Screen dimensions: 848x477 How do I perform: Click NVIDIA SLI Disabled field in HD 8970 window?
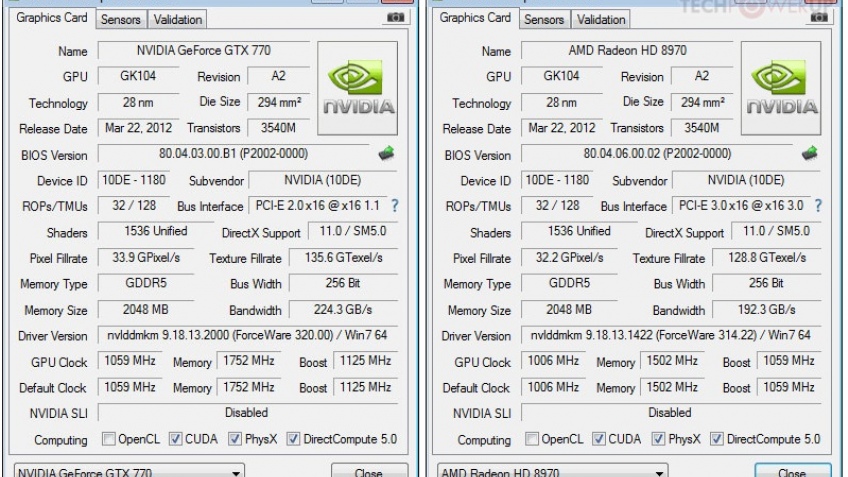click(671, 413)
